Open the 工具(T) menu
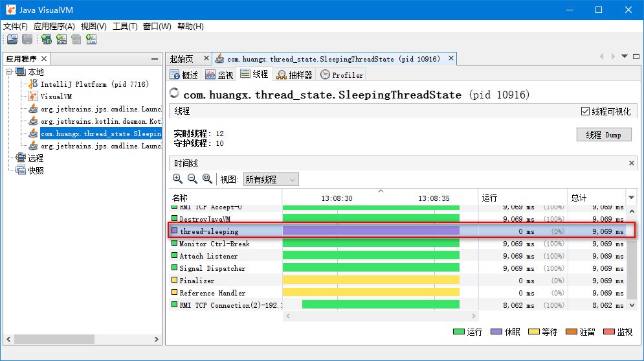 [x=125, y=27]
